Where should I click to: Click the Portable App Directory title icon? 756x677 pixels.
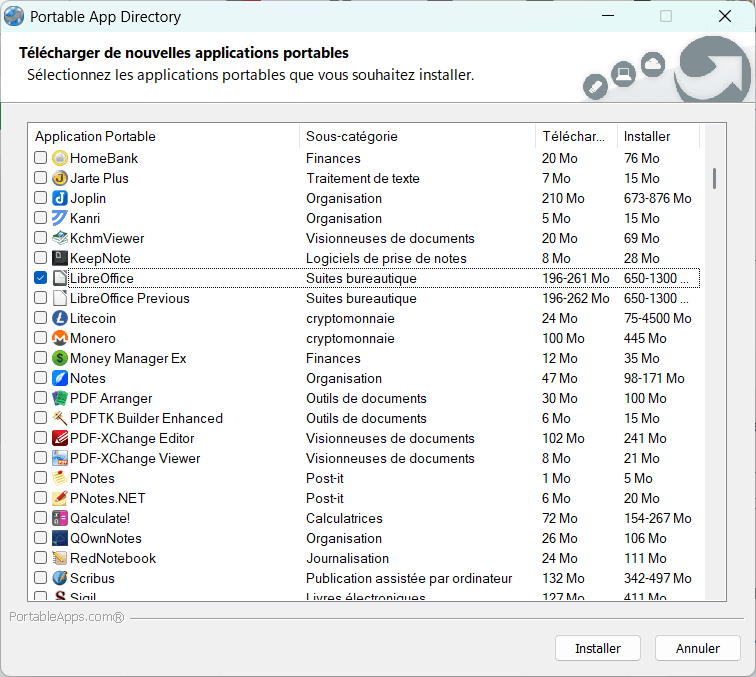point(14,16)
